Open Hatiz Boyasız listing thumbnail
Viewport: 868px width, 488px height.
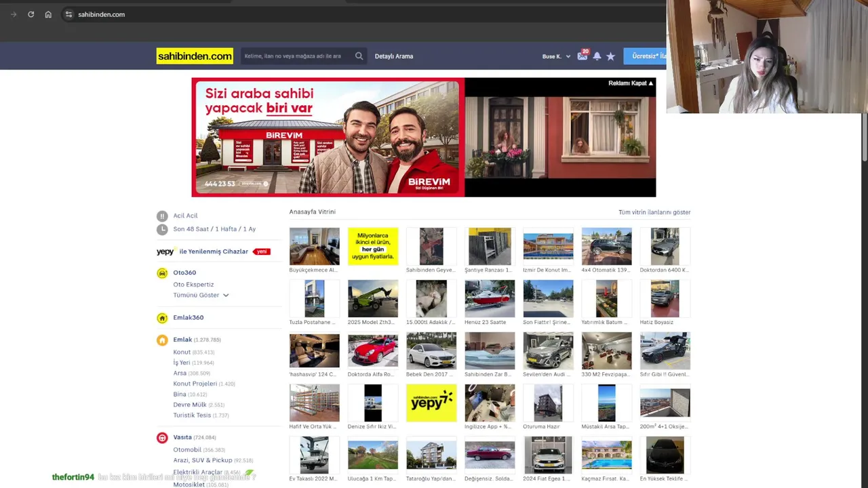point(665,298)
